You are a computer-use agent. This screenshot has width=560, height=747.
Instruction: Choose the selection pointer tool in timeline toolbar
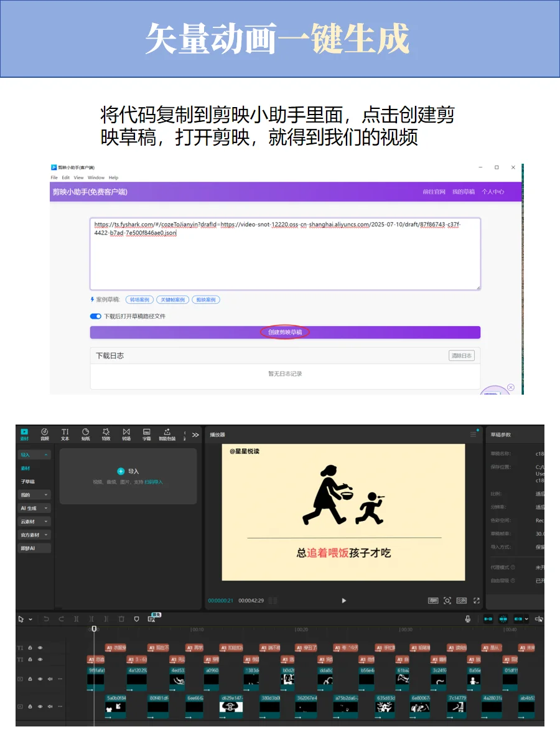click(21, 619)
